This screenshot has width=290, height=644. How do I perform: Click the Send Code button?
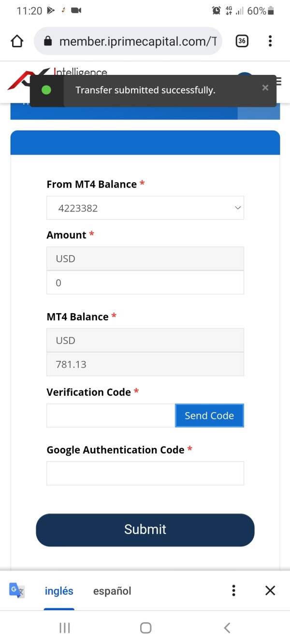coord(209,415)
